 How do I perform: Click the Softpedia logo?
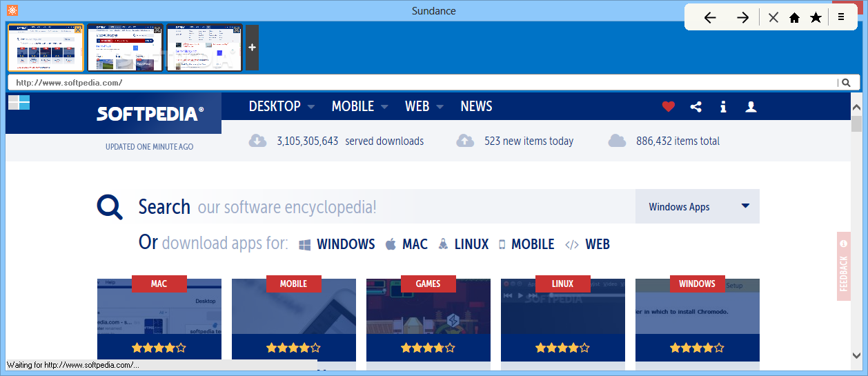coord(150,113)
